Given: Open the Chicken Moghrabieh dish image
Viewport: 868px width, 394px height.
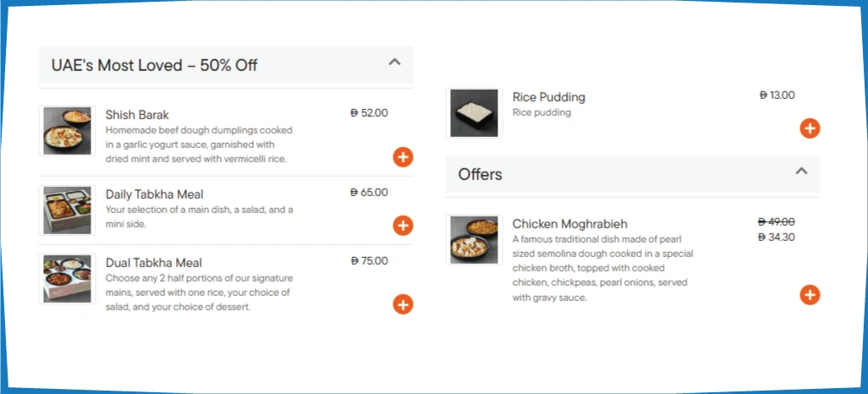Looking at the screenshot, I should (474, 239).
